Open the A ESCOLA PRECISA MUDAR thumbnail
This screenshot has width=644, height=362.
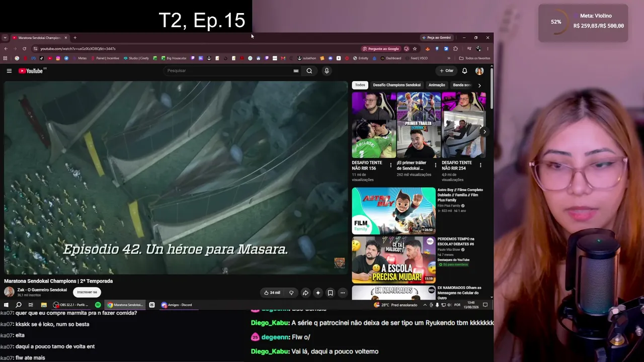[393, 260]
